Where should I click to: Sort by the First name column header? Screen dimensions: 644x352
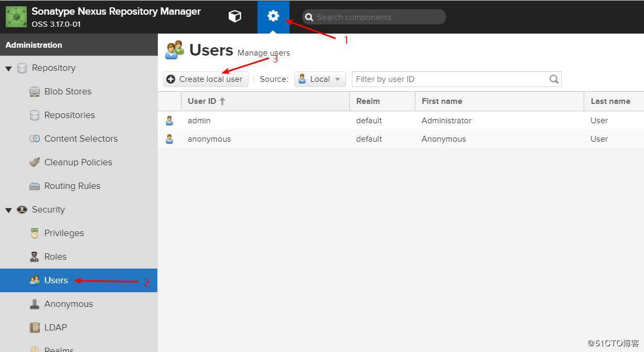point(499,101)
